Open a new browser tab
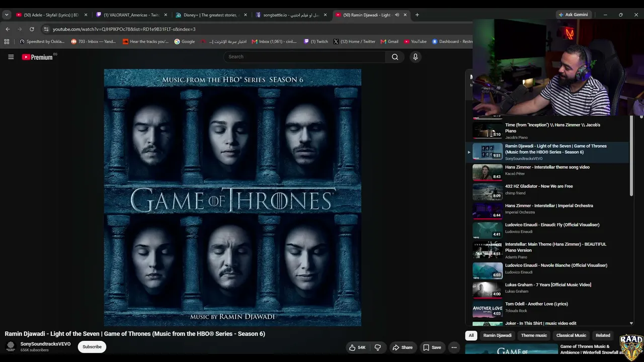 [x=417, y=15]
